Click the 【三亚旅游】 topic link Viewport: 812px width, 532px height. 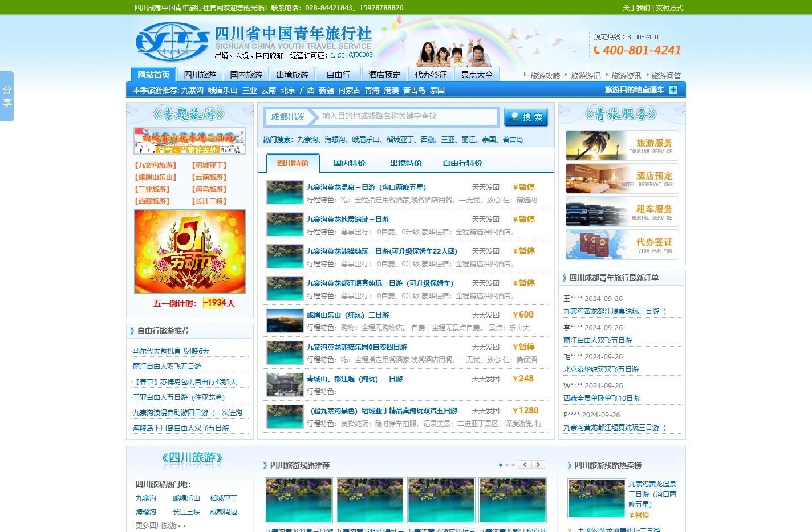[152, 189]
